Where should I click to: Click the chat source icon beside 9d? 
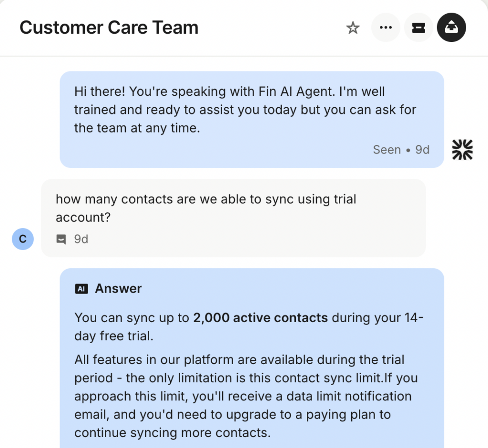pos(61,239)
